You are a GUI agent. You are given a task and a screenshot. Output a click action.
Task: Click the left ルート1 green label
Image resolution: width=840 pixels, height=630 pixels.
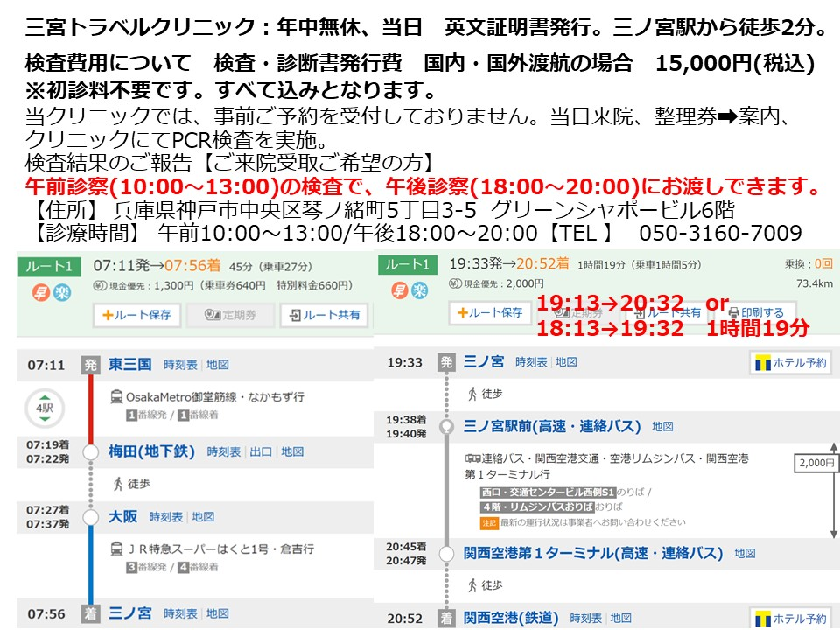49,266
